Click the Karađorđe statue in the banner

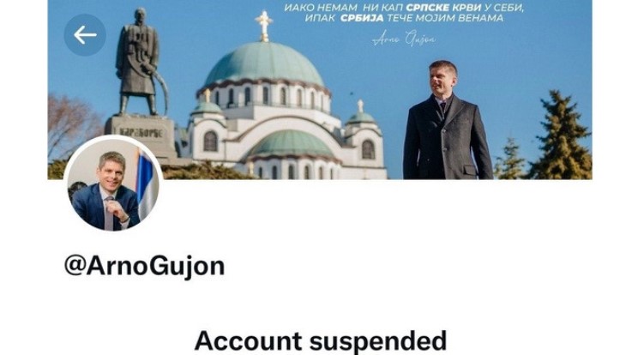(x=137, y=62)
